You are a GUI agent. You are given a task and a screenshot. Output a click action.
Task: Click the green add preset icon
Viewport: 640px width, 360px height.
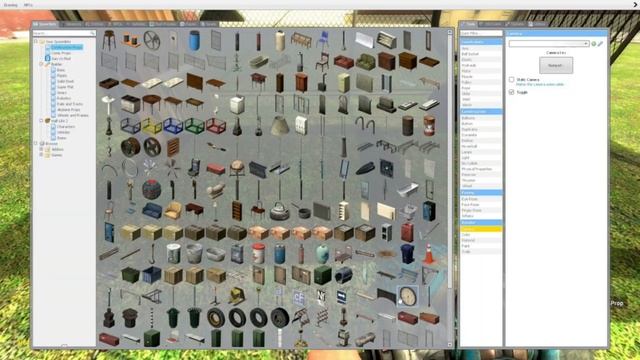(594, 43)
